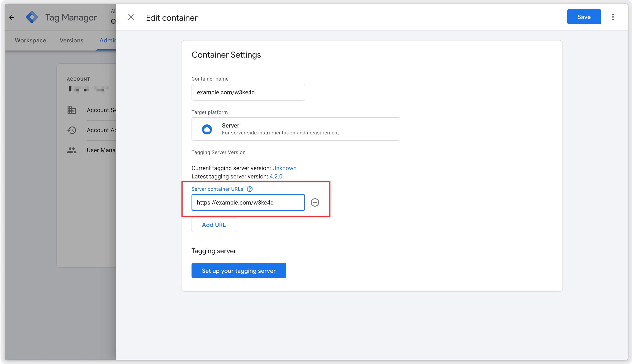The width and height of the screenshot is (632, 364).
Task: Open the three-dot more options menu
Action: pos(613,17)
